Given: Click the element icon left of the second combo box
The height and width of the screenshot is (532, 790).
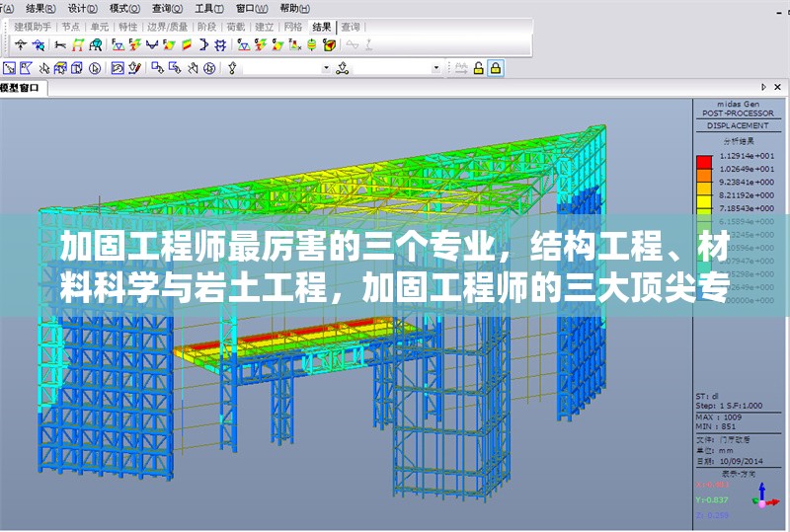Looking at the screenshot, I should (343, 68).
